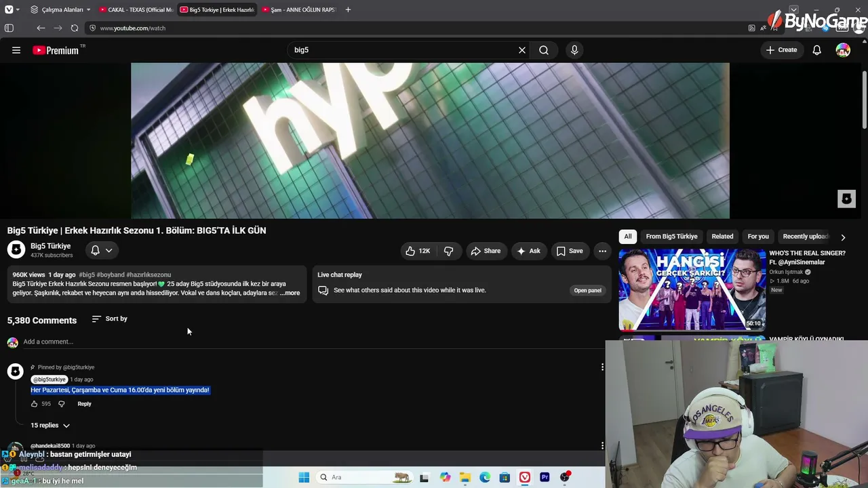The width and height of the screenshot is (868, 488).
Task: Visit the Orkun Işıtmak channel link
Action: [786, 272]
